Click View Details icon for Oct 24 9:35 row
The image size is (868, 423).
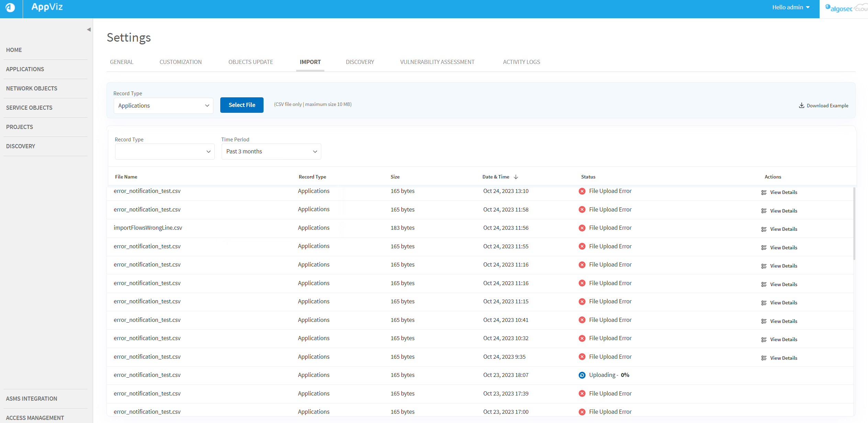click(764, 358)
